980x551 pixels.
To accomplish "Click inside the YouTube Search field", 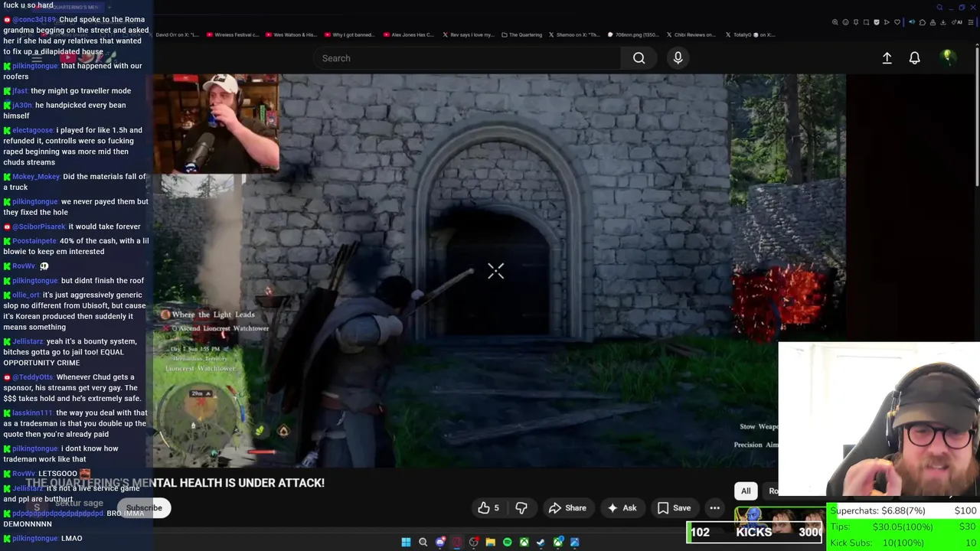I will (467, 58).
